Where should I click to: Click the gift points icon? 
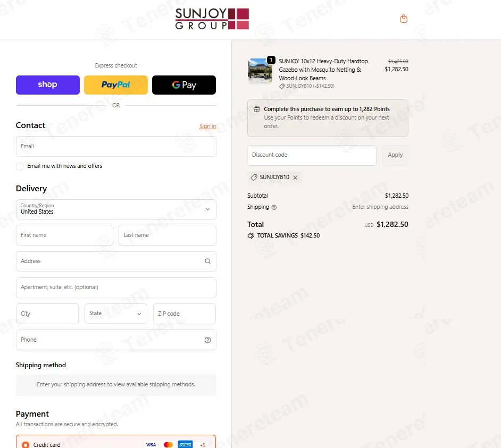click(256, 109)
